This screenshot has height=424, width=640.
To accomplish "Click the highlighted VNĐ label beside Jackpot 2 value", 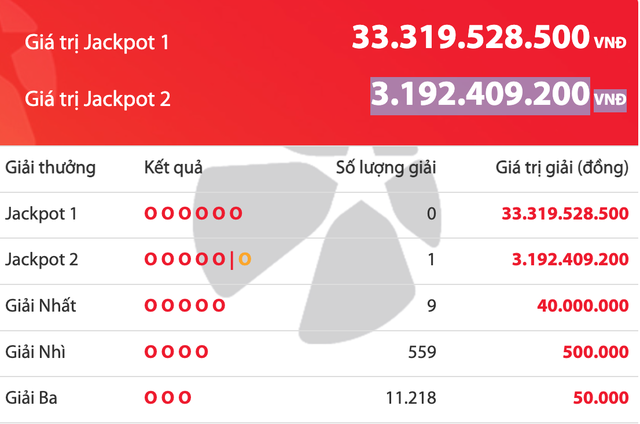I will click(x=609, y=99).
